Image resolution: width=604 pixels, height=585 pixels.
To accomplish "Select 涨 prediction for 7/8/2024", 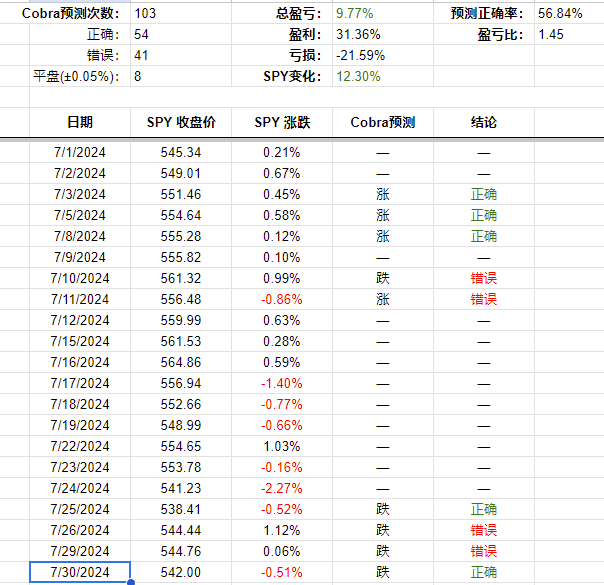I will [x=383, y=236].
